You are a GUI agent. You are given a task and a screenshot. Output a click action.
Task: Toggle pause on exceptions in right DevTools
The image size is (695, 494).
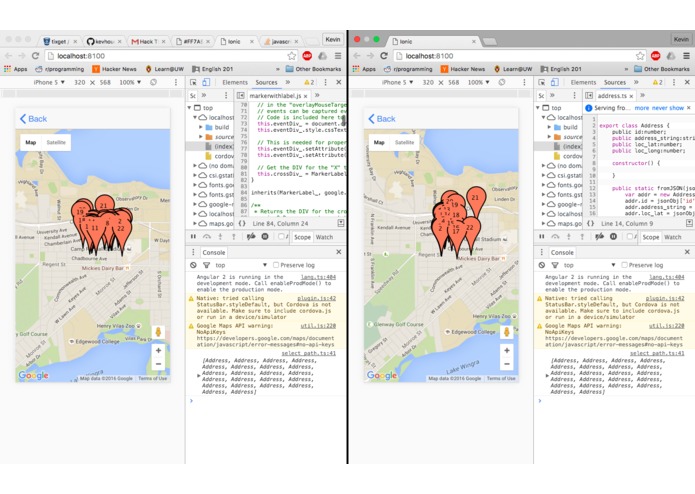pyautogui.click(x=613, y=237)
